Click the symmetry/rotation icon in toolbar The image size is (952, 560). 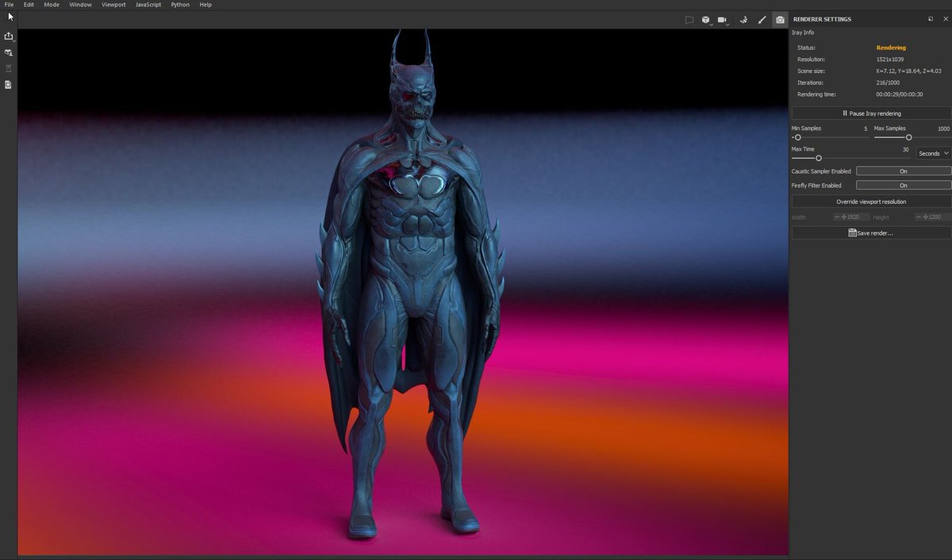click(744, 20)
